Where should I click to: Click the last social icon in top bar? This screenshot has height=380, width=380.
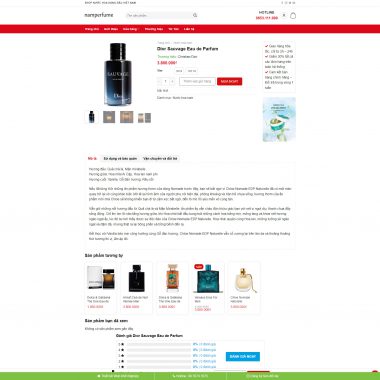294,3
